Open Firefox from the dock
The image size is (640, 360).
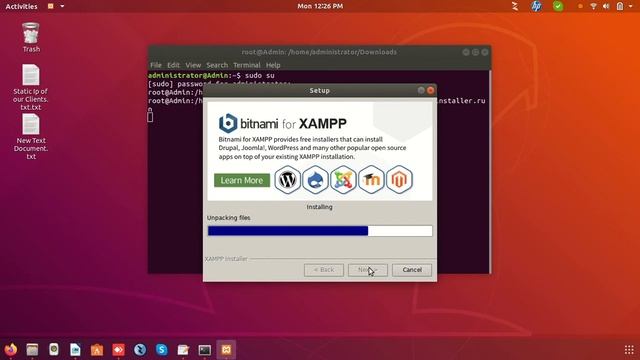(11, 350)
